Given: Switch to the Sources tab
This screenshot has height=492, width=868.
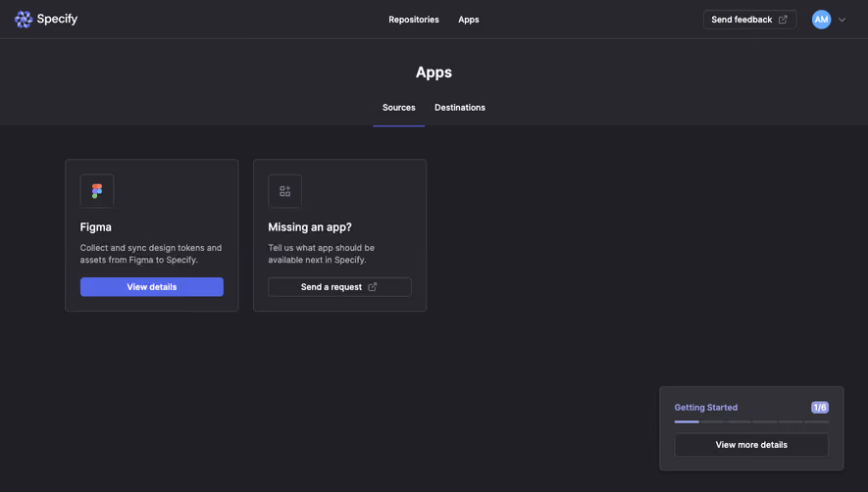Looking at the screenshot, I should pos(398,108).
